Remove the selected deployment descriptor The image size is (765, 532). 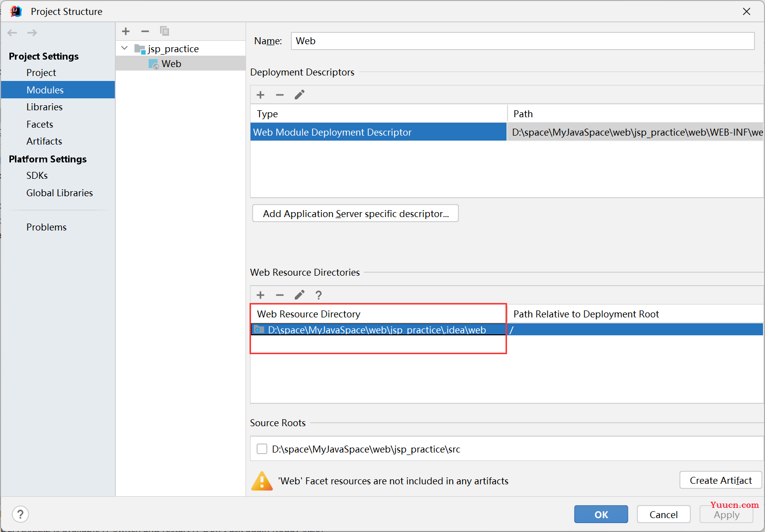click(x=280, y=95)
